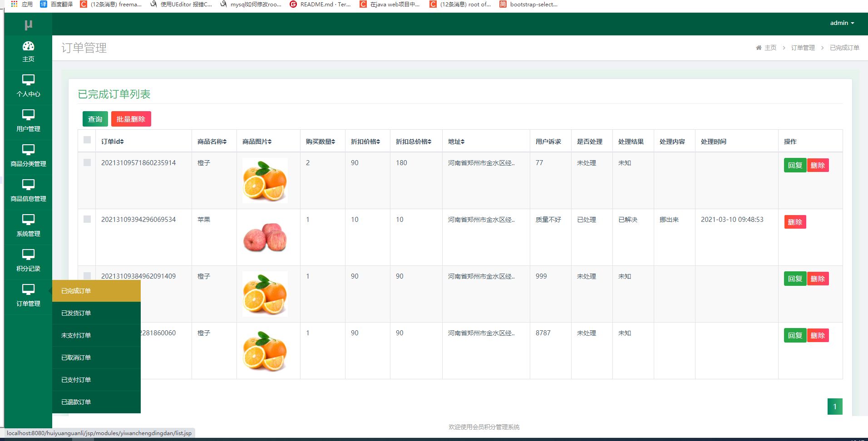Sort by 商品图片 column
Image resolution: width=868 pixels, height=441 pixels.
click(256, 142)
